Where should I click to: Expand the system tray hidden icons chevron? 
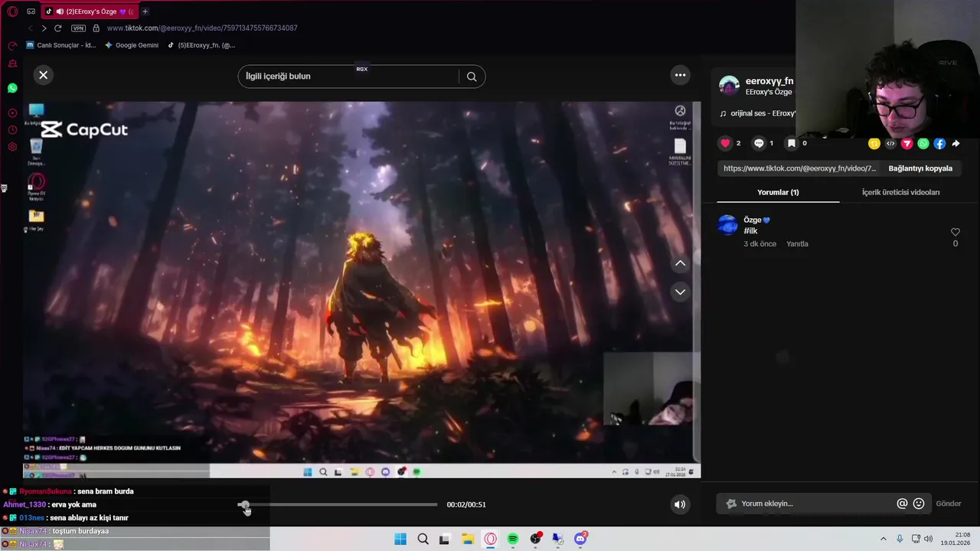(x=883, y=539)
